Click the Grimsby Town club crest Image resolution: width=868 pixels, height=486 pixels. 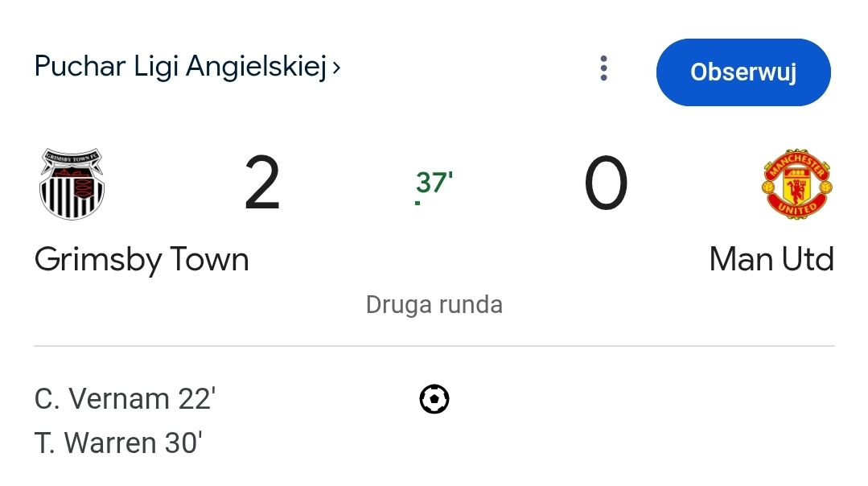72,184
